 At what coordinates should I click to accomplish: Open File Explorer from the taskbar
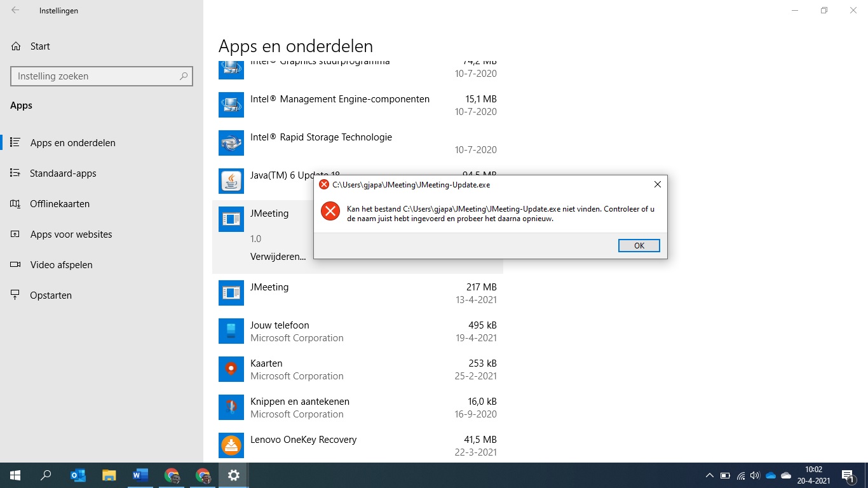point(109,475)
